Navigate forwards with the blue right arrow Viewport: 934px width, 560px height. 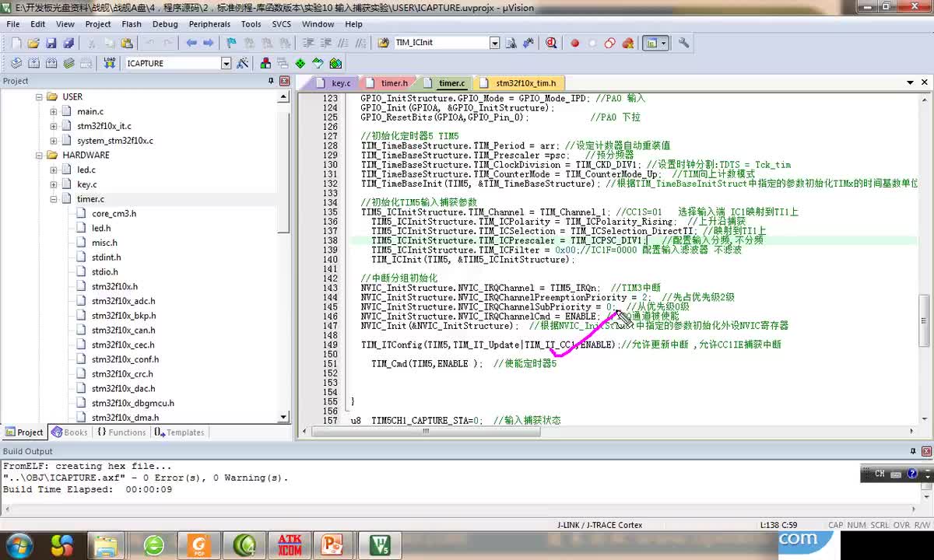(209, 43)
